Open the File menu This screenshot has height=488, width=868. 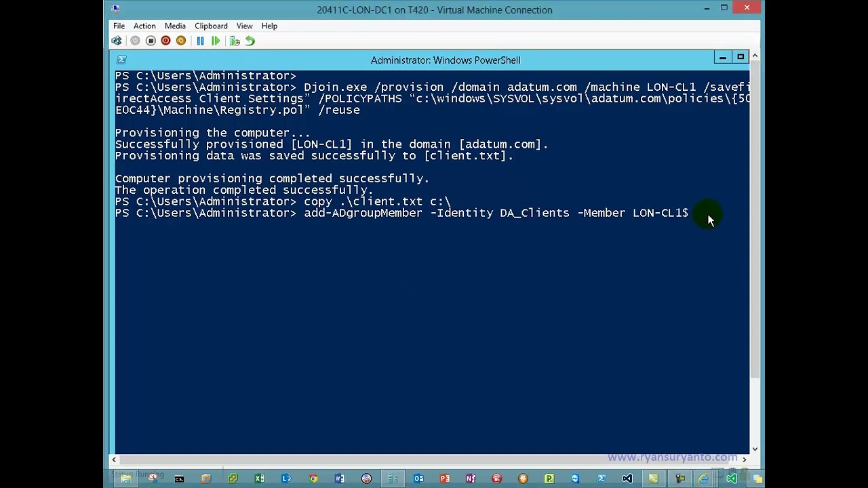(x=119, y=26)
